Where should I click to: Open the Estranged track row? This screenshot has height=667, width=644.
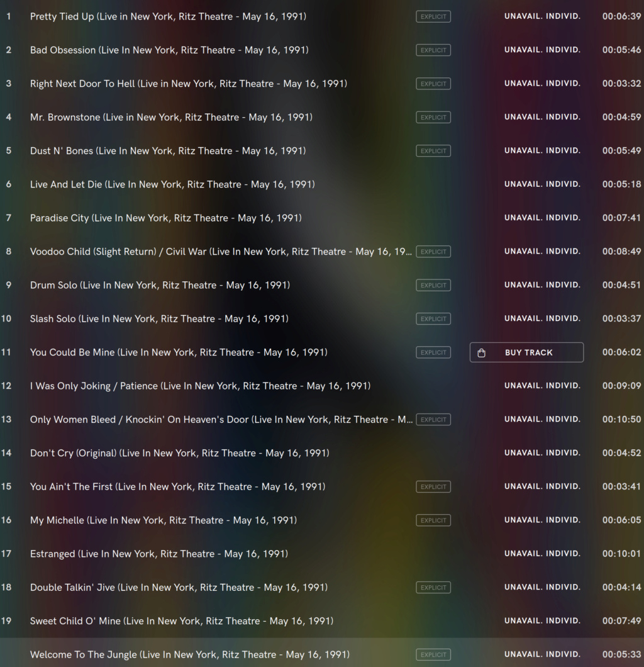click(x=322, y=554)
